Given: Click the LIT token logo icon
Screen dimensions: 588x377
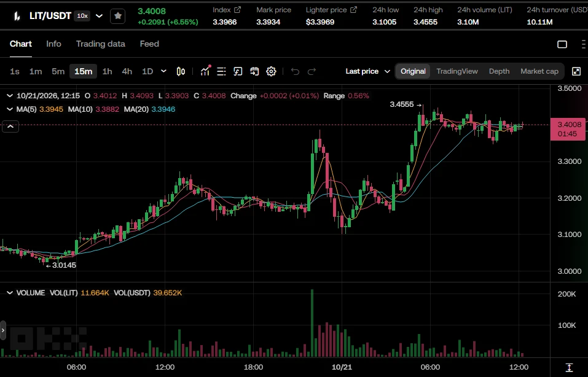Looking at the screenshot, I should (17, 16).
